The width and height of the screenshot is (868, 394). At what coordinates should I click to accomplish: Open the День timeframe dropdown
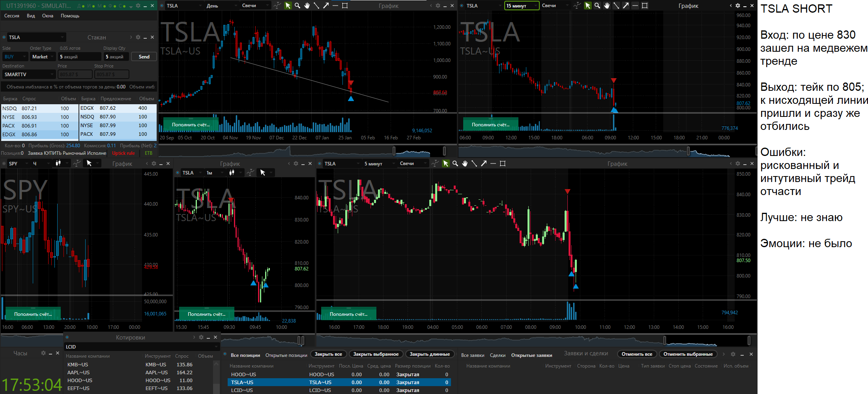(x=222, y=6)
